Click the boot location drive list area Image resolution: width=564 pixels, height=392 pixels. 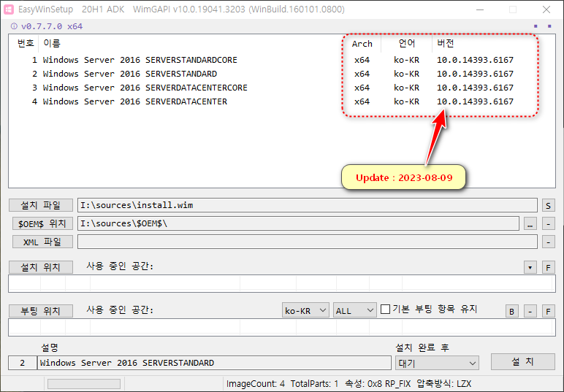282,328
